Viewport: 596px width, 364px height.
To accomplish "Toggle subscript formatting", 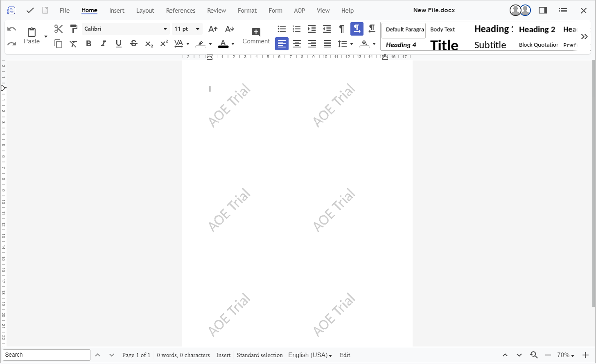I will pyautogui.click(x=149, y=44).
